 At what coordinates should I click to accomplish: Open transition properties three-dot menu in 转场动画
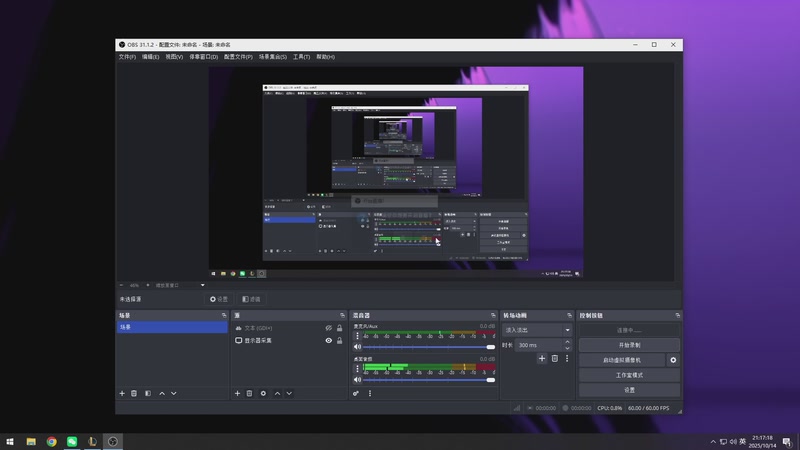tap(567, 359)
